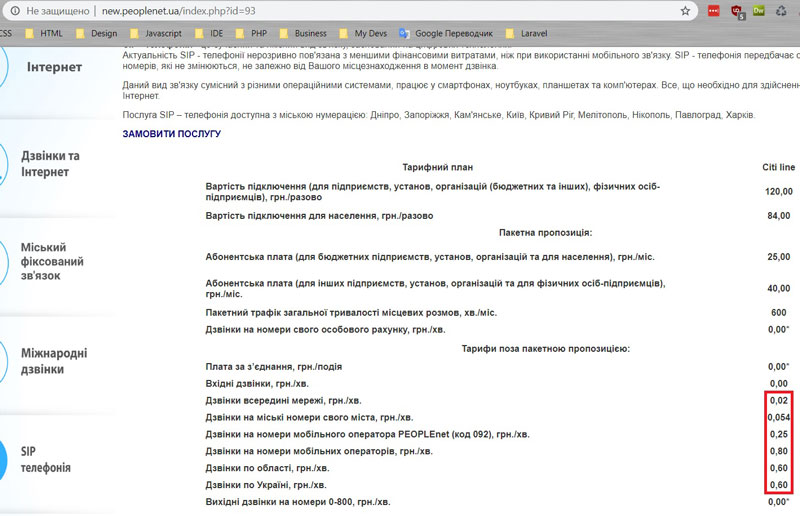Viewport: 800px width, 516px height.
Task: Open the My Devs bookmarks folder
Action: click(x=363, y=34)
